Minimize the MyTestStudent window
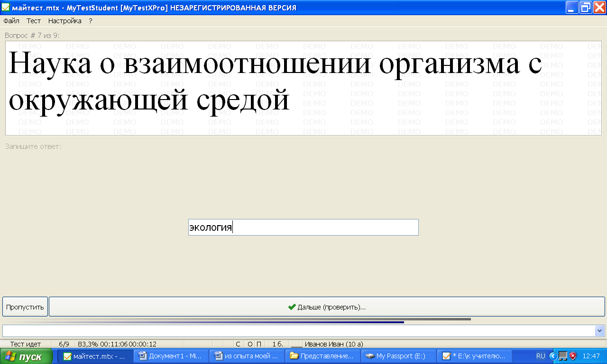Image resolution: width=607 pixels, height=364 pixels. pos(572,8)
